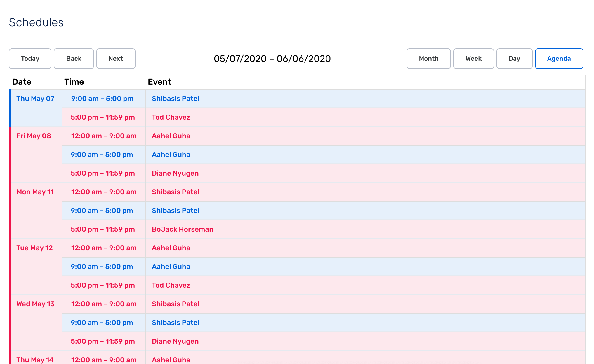Viewport: 594px width, 364px height.
Task: Open Diane Nyugen event on Fri May 08
Action: tap(366, 173)
